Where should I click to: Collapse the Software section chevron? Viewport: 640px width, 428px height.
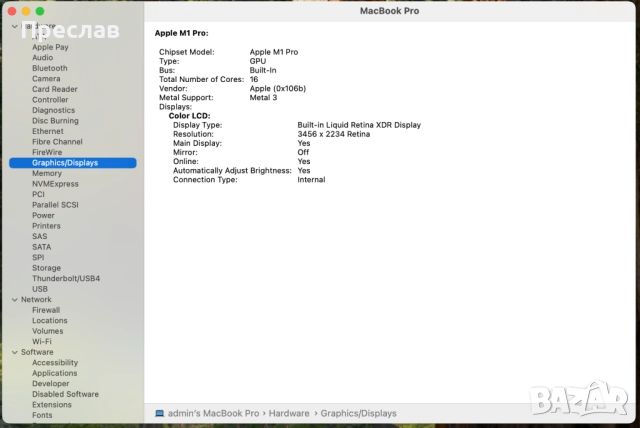(15, 352)
